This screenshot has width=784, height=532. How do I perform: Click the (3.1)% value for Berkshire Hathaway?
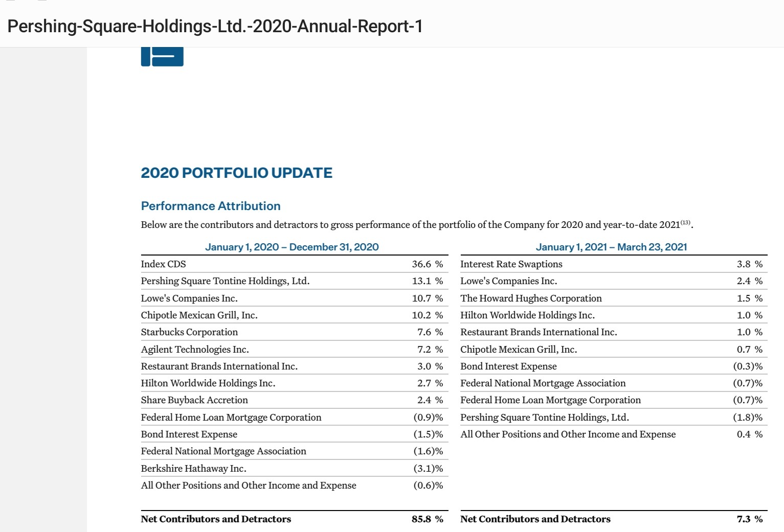pos(429,468)
